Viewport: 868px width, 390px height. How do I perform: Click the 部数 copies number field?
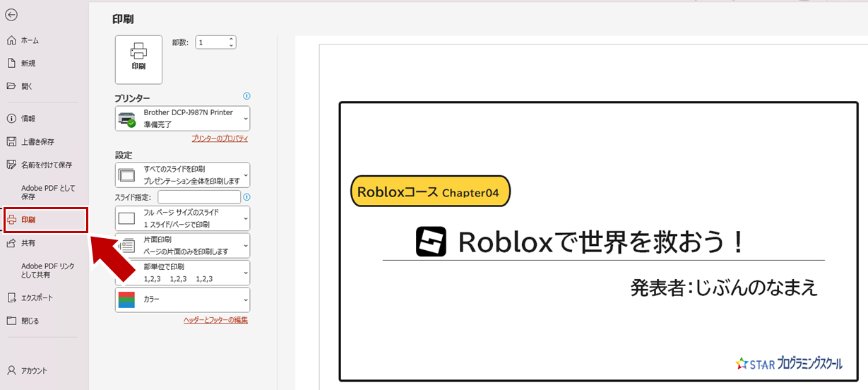coord(210,42)
